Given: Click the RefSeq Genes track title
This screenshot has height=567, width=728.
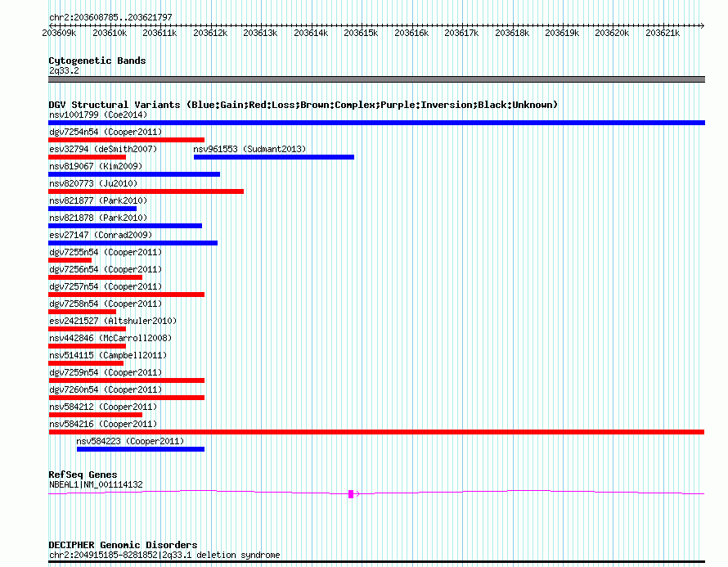Looking at the screenshot, I should (x=83, y=474).
